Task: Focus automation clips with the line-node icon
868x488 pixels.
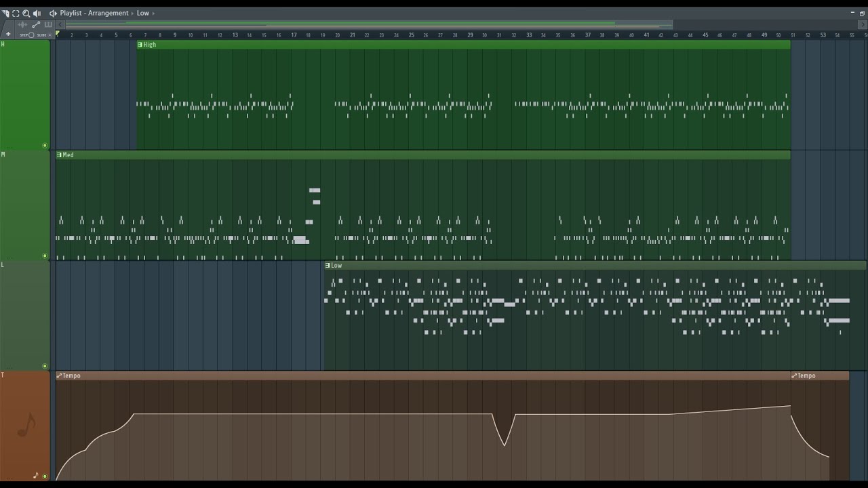Action: tap(36, 24)
